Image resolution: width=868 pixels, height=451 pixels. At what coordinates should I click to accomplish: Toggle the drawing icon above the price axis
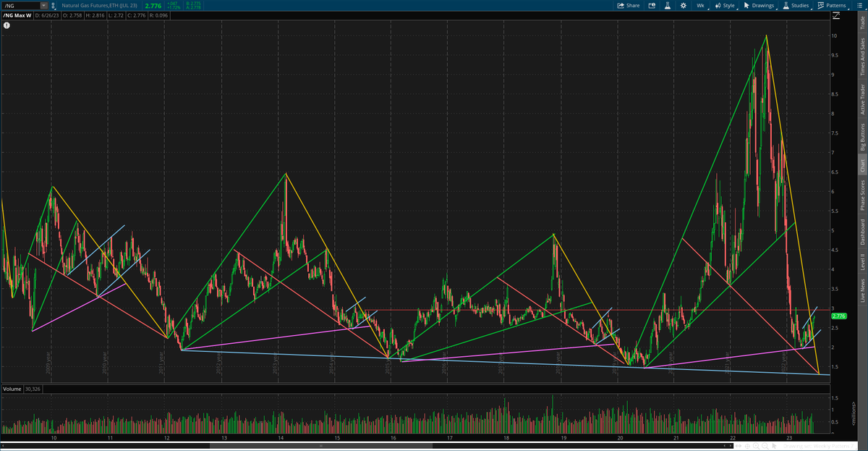click(x=835, y=16)
